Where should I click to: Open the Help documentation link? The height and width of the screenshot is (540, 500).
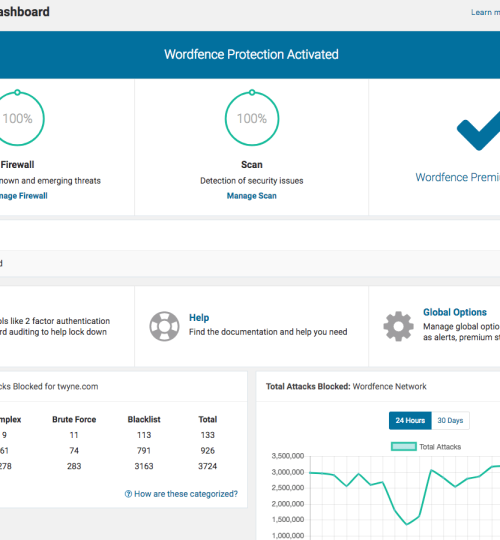199,318
